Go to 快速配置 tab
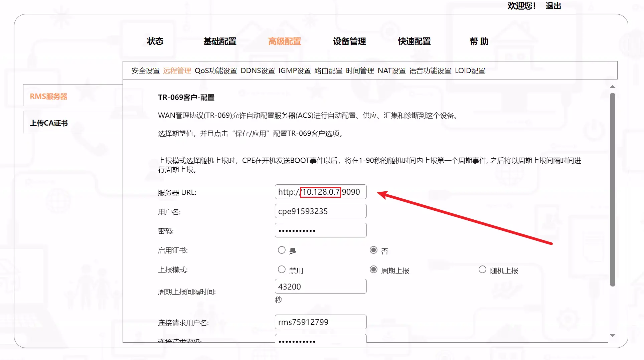 pyautogui.click(x=414, y=41)
